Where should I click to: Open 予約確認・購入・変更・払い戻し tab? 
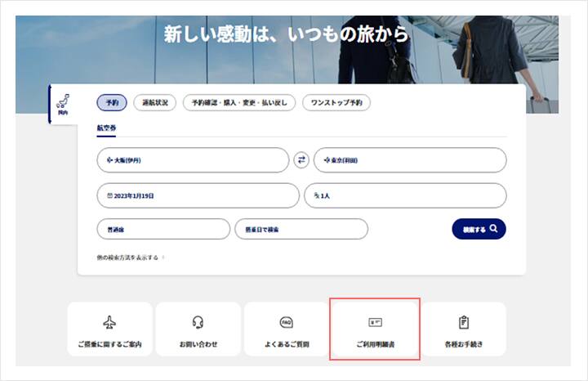point(239,103)
